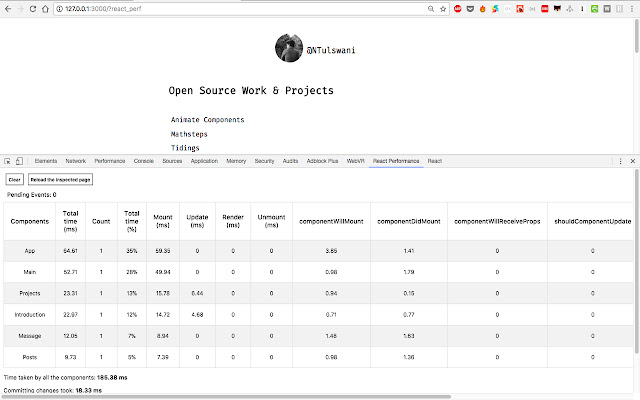The image size is (640, 400).
Task: Switch to the Sources tab
Action: point(172,161)
